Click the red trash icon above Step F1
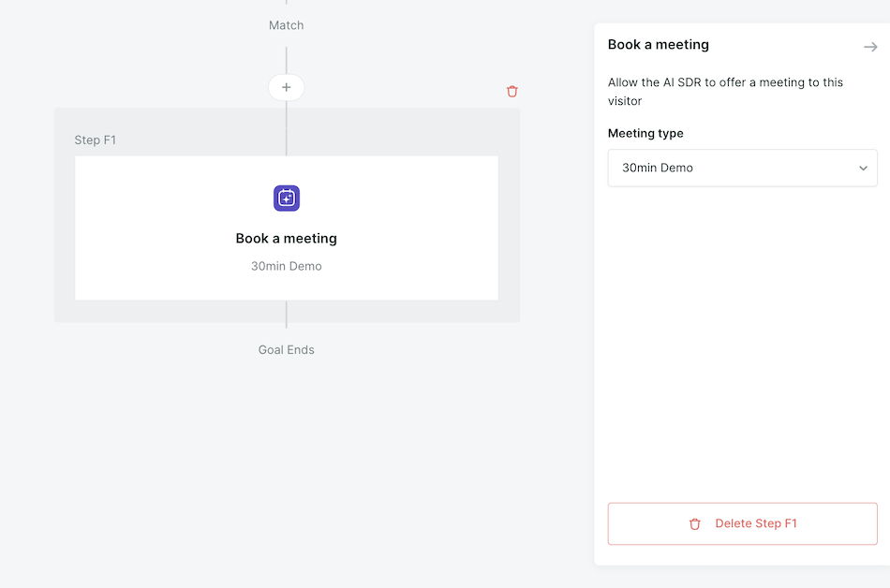 pos(512,92)
